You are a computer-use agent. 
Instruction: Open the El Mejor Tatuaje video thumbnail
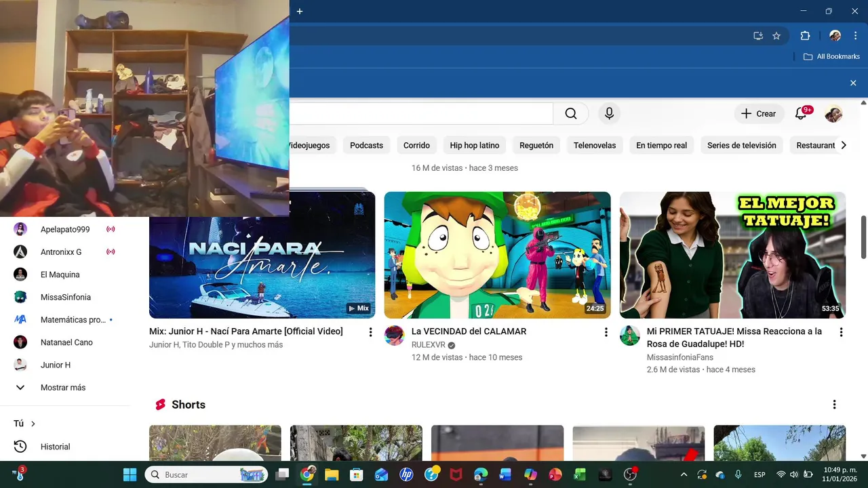(x=732, y=255)
